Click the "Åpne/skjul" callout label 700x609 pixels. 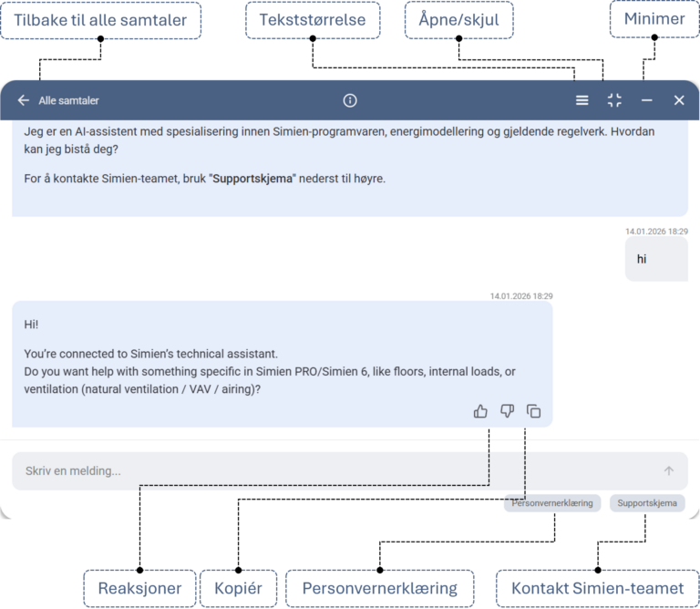458,20
